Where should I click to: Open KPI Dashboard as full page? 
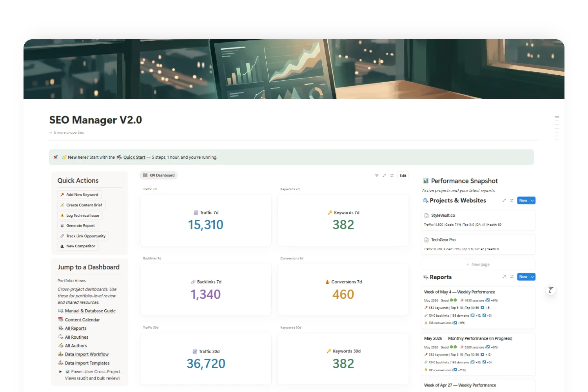(384, 176)
